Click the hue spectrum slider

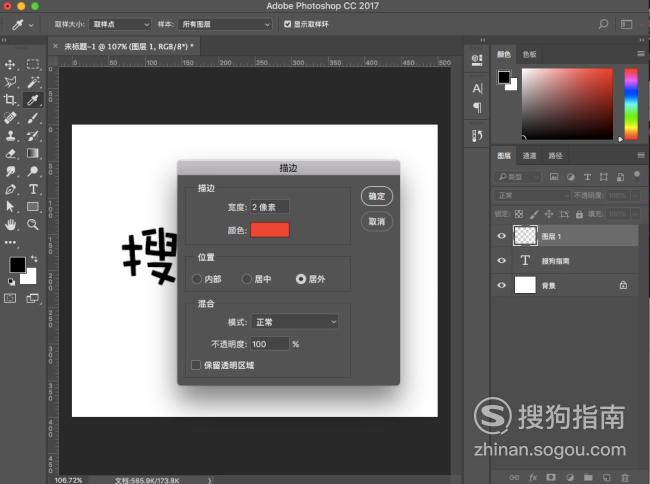pyautogui.click(x=631, y=104)
